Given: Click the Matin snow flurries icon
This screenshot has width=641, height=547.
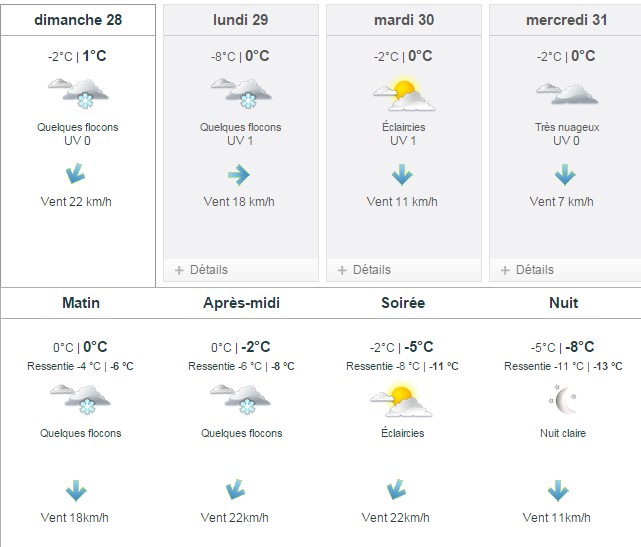Looking at the screenshot, I should point(80,399).
